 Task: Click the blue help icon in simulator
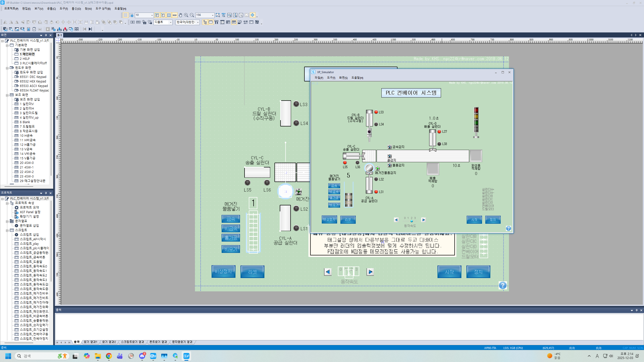[508, 228]
